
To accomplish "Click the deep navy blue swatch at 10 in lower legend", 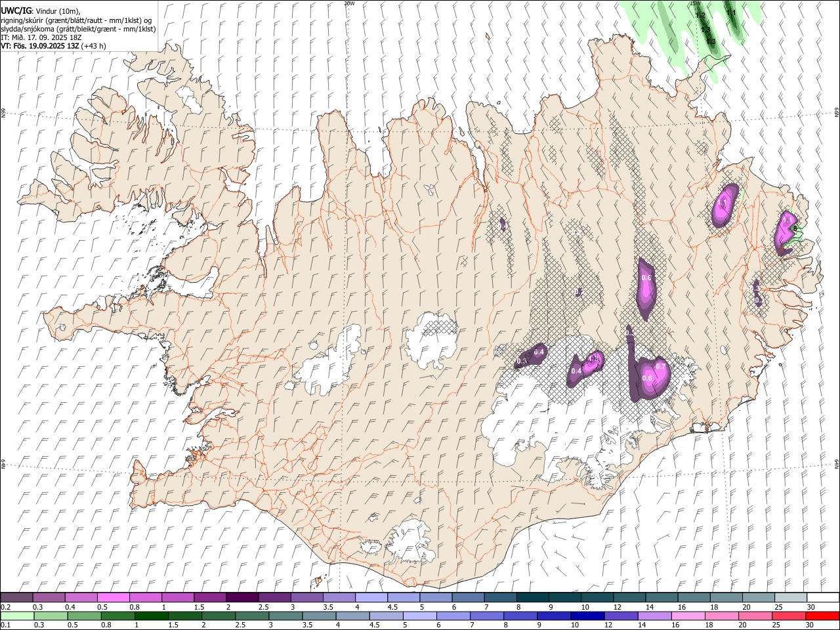I will [587, 616].
